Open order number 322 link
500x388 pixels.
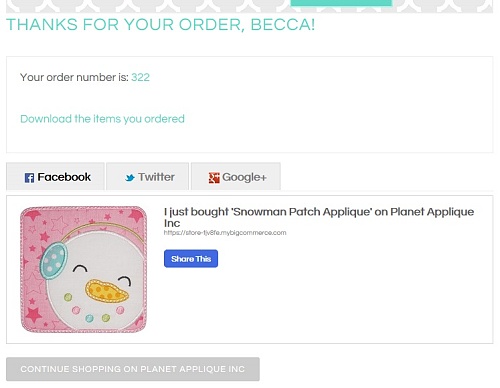tap(140, 77)
